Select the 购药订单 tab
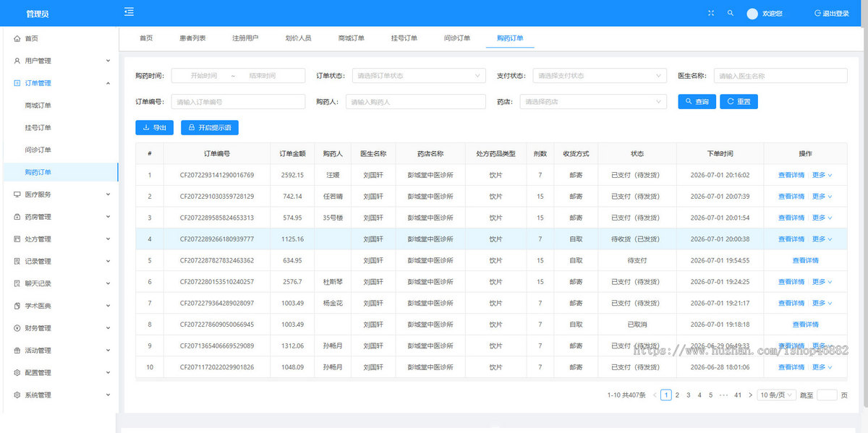The height and width of the screenshot is (433, 868). (x=510, y=38)
